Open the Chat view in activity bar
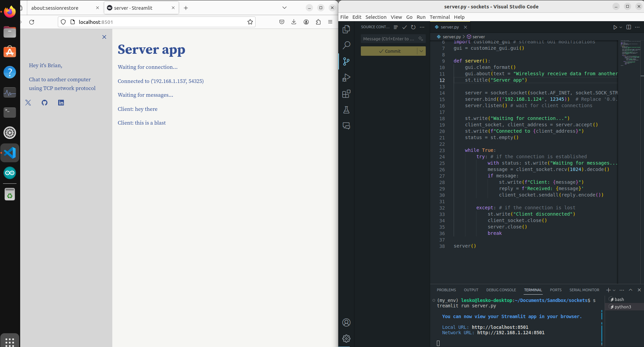Image resolution: width=644 pixels, height=347 pixels. coord(346,126)
